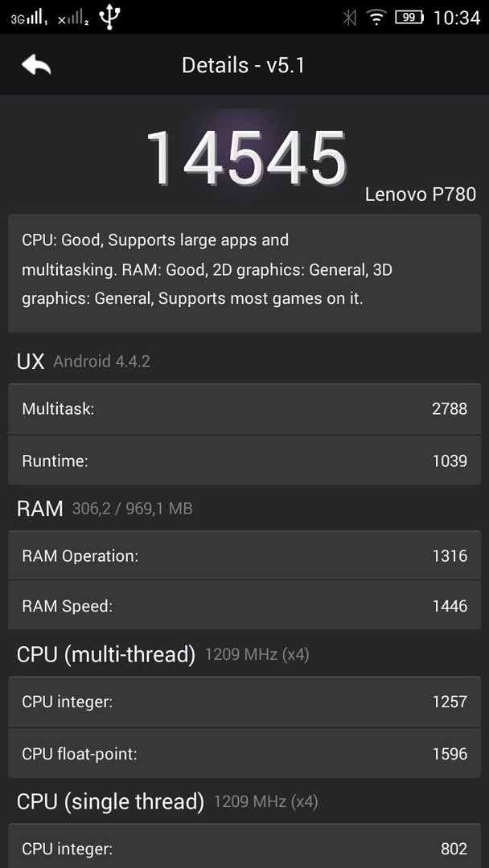Tap the battery level indicator

click(x=409, y=18)
